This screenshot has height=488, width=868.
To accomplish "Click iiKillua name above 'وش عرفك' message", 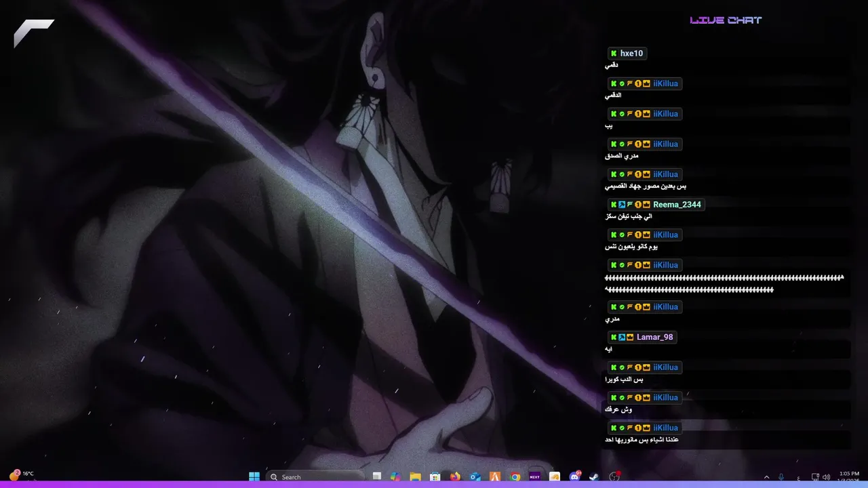I will coord(665,398).
